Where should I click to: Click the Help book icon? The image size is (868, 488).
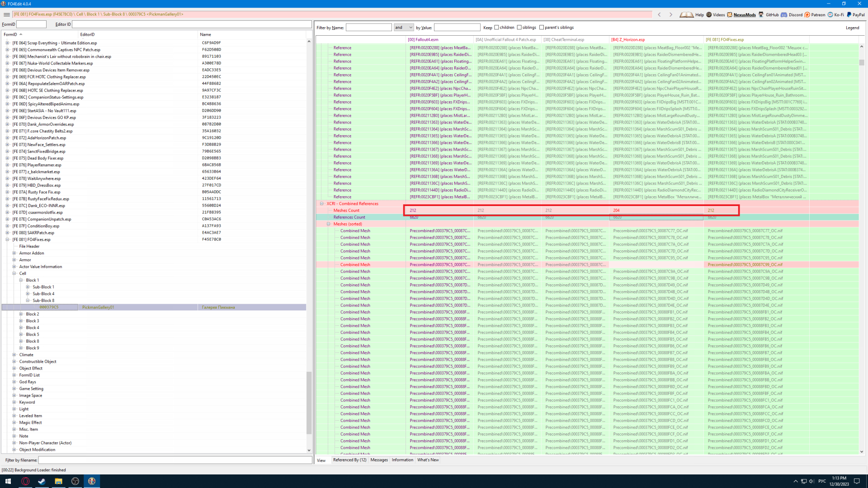pos(686,14)
